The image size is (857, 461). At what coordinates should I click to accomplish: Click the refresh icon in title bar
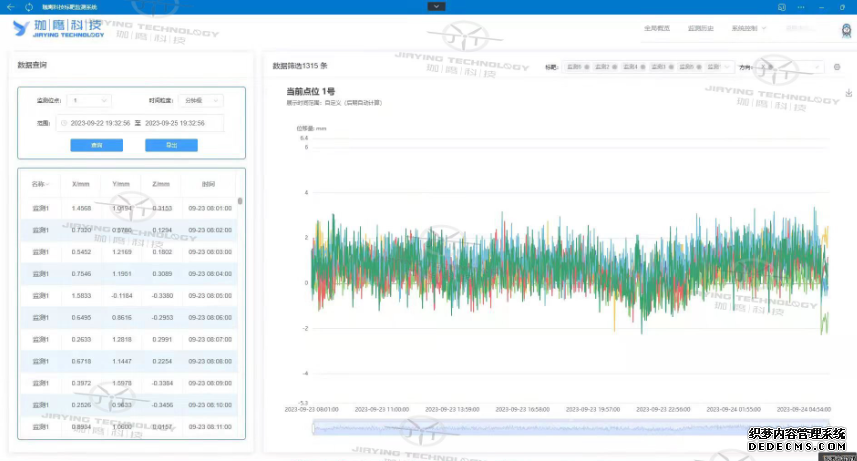pos(28,6)
